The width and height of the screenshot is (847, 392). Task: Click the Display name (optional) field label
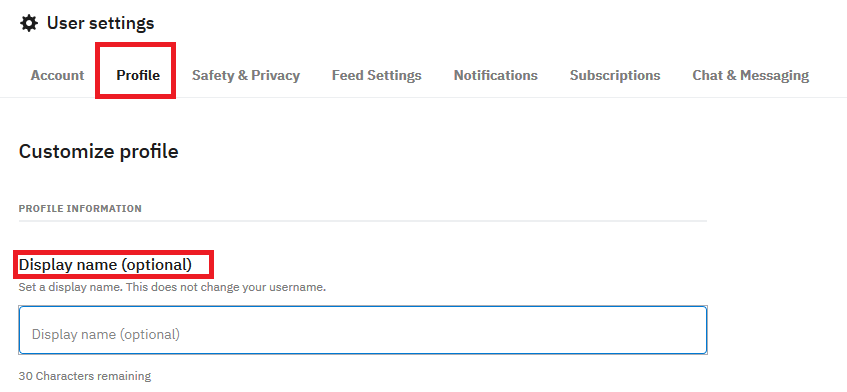pos(105,265)
